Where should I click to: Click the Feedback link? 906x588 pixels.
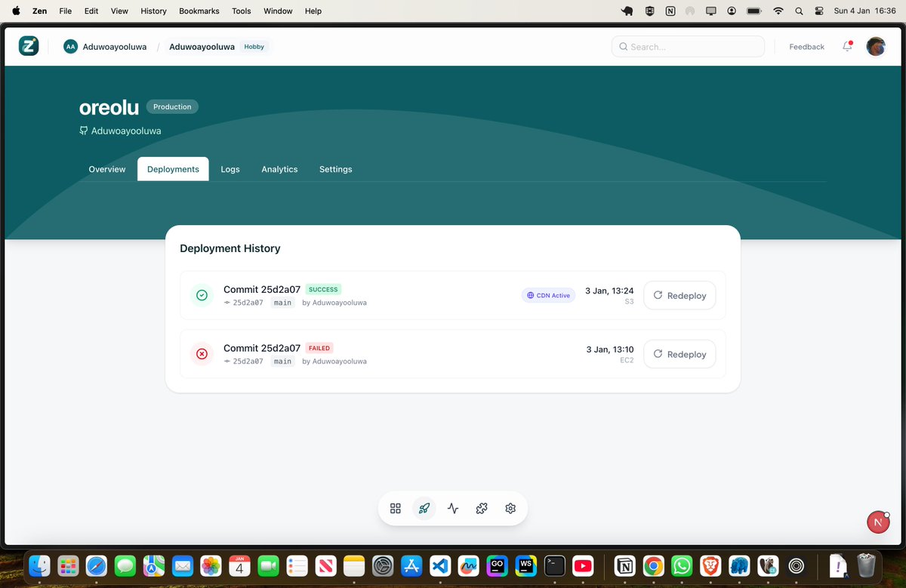tap(806, 47)
